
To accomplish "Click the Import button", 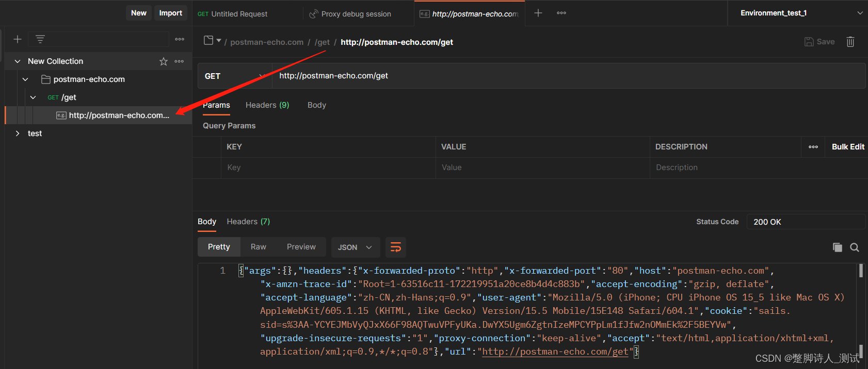I will [x=170, y=13].
